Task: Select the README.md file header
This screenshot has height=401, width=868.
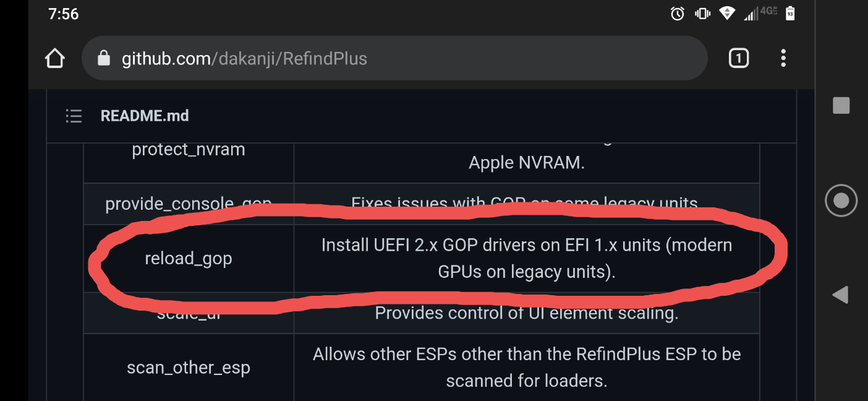Action: click(x=145, y=116)
